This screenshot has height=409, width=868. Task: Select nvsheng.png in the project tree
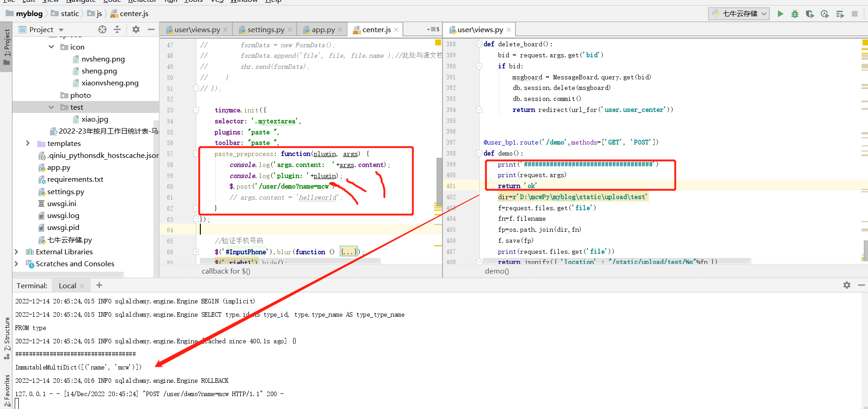click(103, 59)
